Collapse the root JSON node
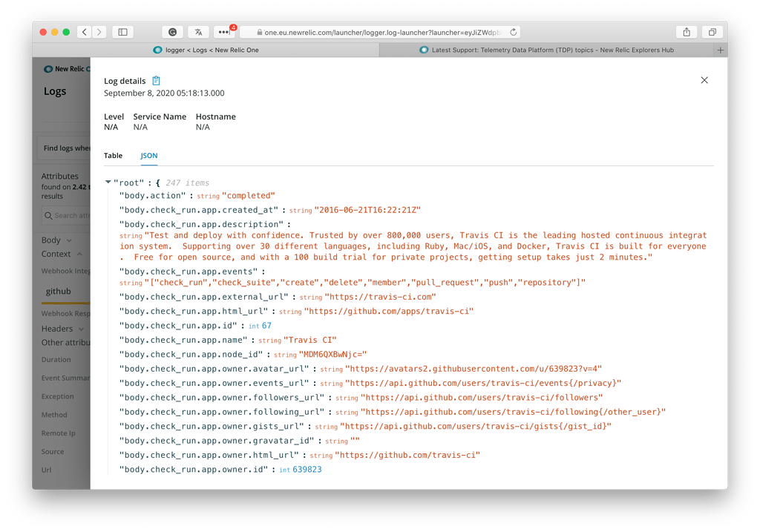This screenshot has width=760, height=532. pyautogui.click(x=108, y=183)
